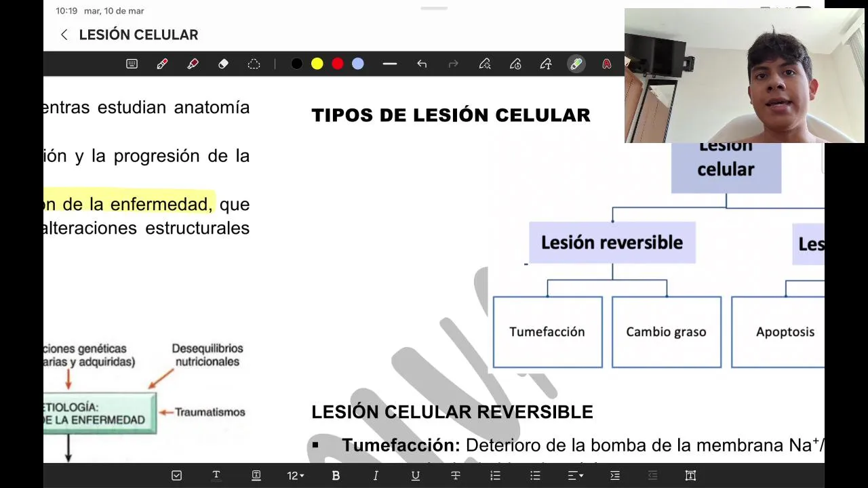Select the shape-drawing pen tool
This screenshot has height=488, width=868.
[x=485, y=64]
